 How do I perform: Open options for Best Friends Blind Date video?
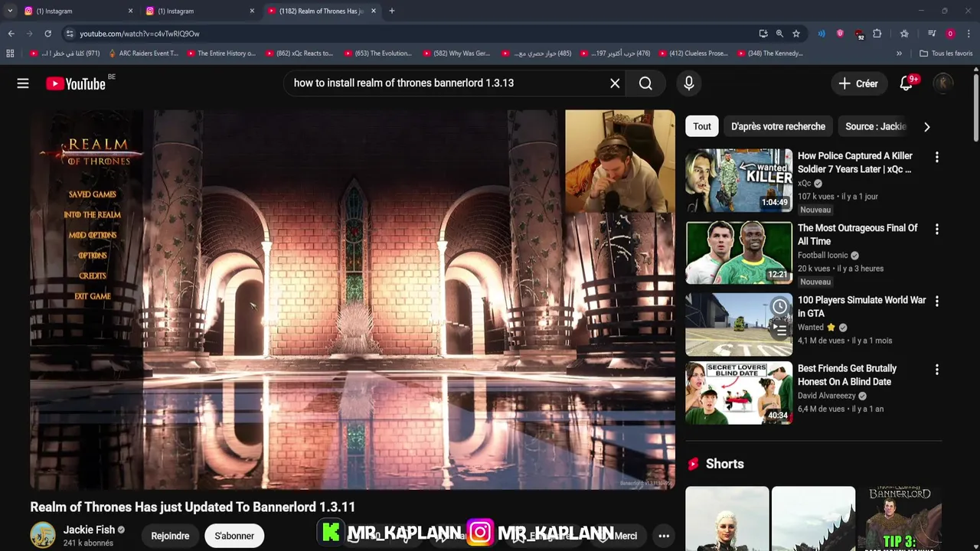pyautogui.click(x=936, y=370)
